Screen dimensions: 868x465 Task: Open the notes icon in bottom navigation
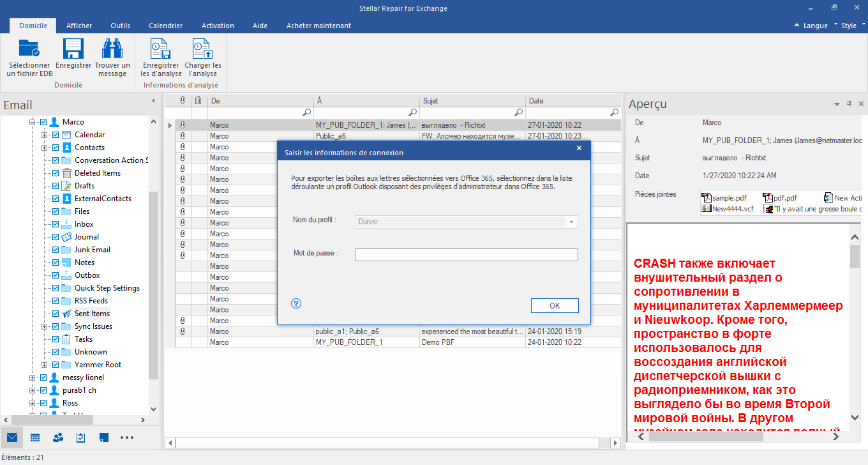point(104,438)
